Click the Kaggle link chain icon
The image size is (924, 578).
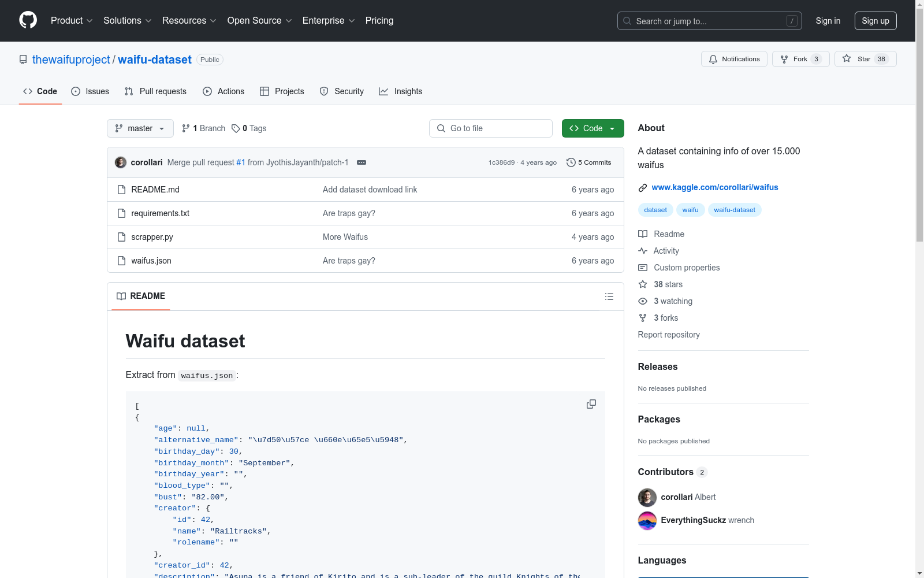pyautogui.click(x=642, y=188)
